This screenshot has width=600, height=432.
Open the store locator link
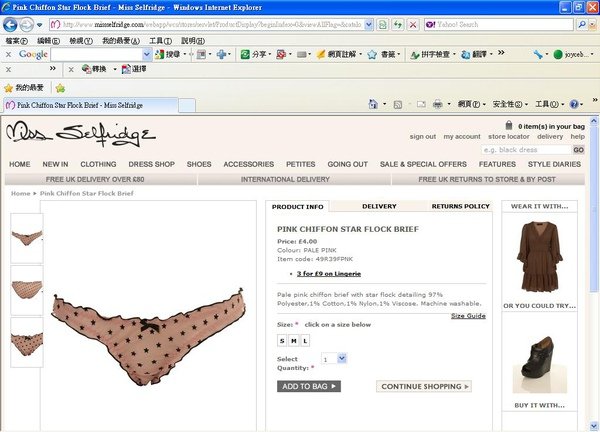click(x=509, y=137)
